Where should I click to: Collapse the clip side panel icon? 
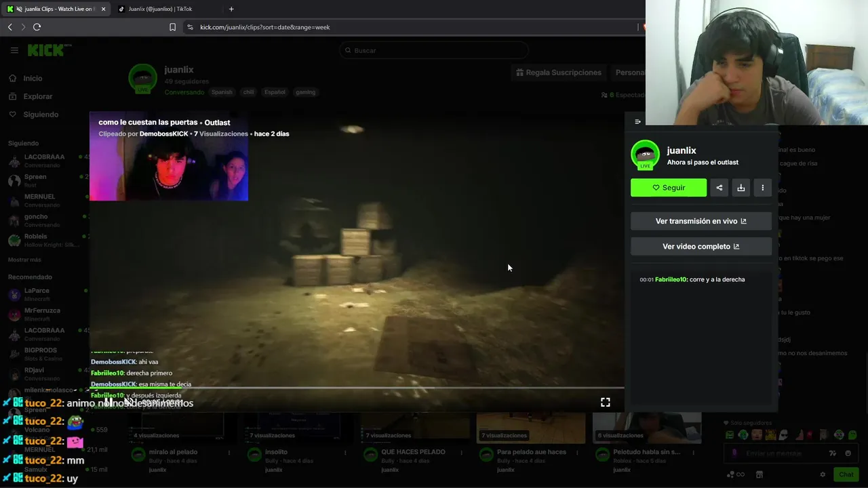[x=637, y=122]
